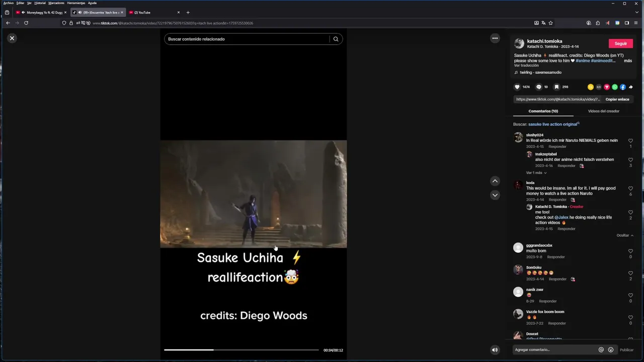Click katachi.tomioka profile avatar

point(519,44)
